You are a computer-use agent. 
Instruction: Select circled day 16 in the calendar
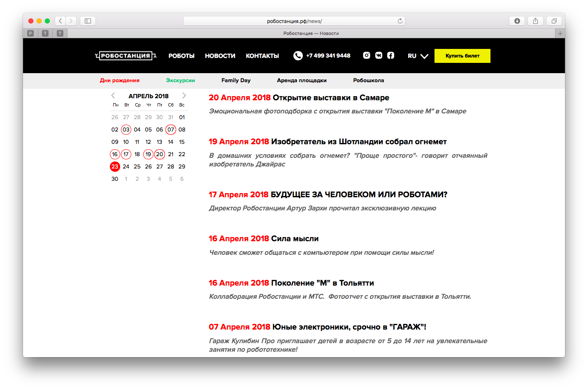115,154
